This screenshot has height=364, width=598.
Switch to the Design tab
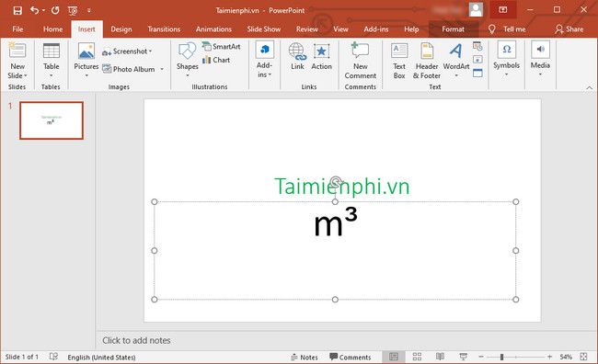pos(121,29)
